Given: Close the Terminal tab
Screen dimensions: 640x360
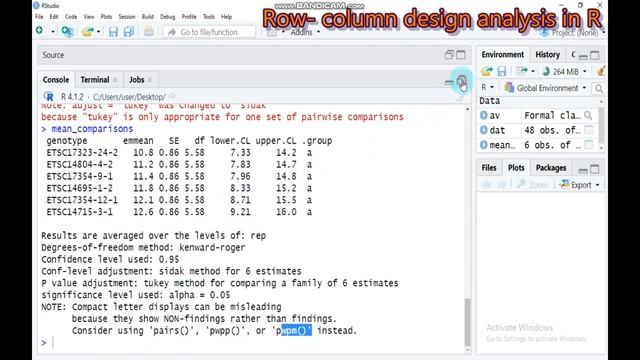Looking at the screenshot, I should click(115, 80).
